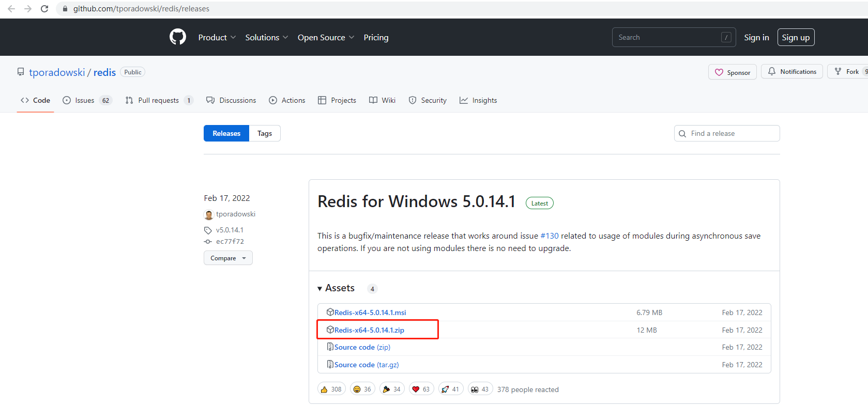This screenshot has height=407, width=868.
Task: Click browser forward arrow
Action: point(28,9)
